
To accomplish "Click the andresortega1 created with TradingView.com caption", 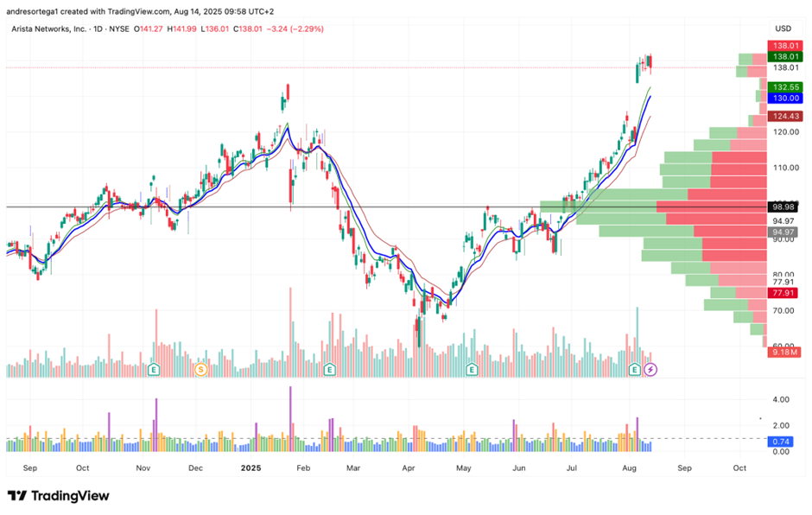I will [140, 11].
